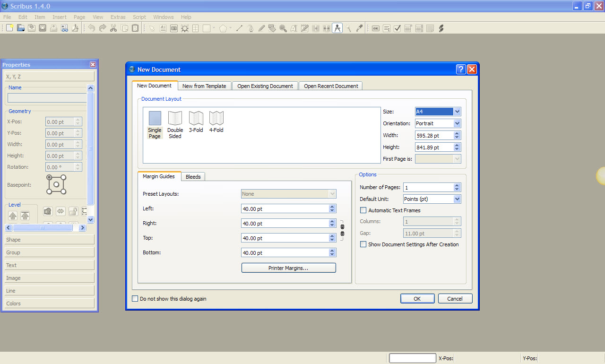
Task: Select the Double Sided layout thumbnail
Action: tap(175, 125)
